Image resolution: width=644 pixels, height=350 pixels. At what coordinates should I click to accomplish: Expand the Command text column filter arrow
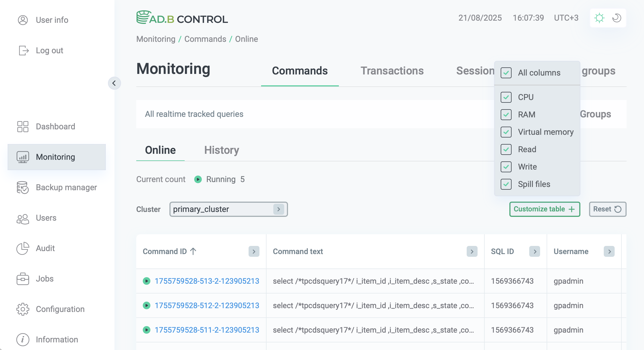[472, 252]
